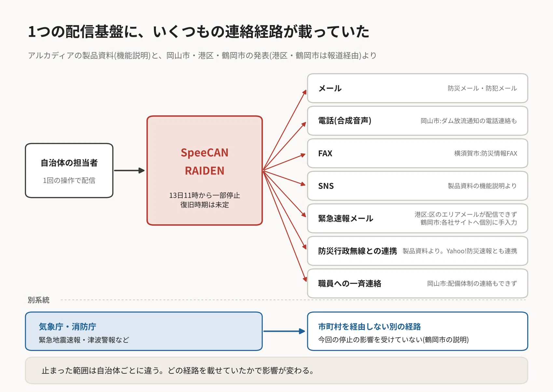Click the '別系統' section label
Image resolution: width=553 pixels, height=392 pixels.
point(38,300)
